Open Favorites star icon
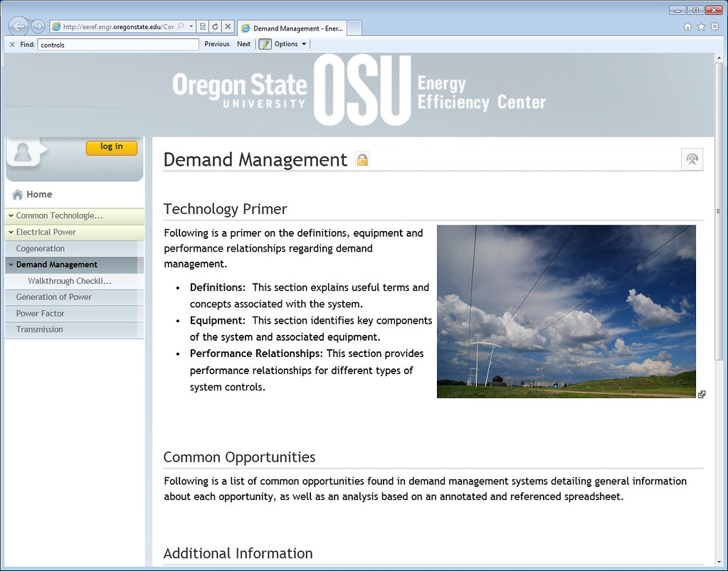Viewport: 728px width, 571px height. pyautogui.click(x=701, y=27)
